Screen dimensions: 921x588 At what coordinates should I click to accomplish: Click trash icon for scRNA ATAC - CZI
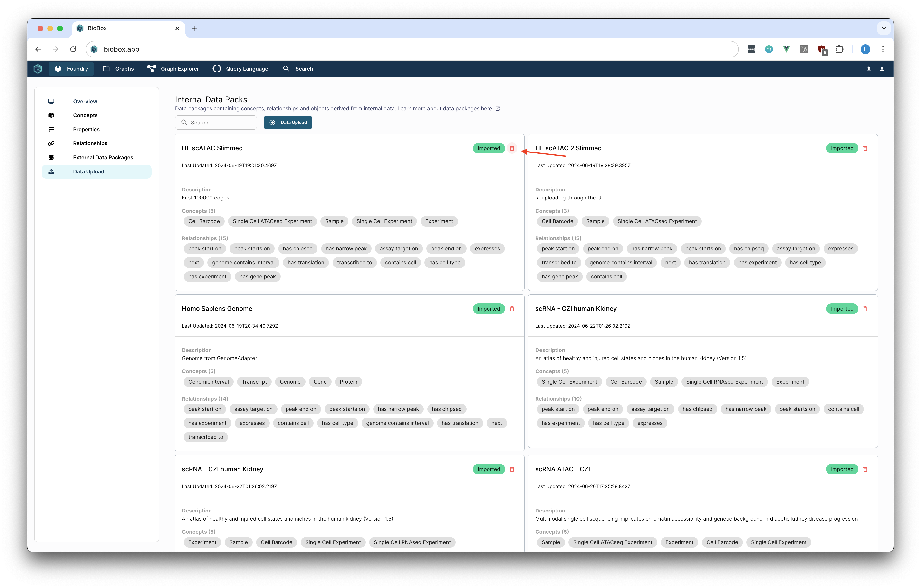(x=865, y=469)
